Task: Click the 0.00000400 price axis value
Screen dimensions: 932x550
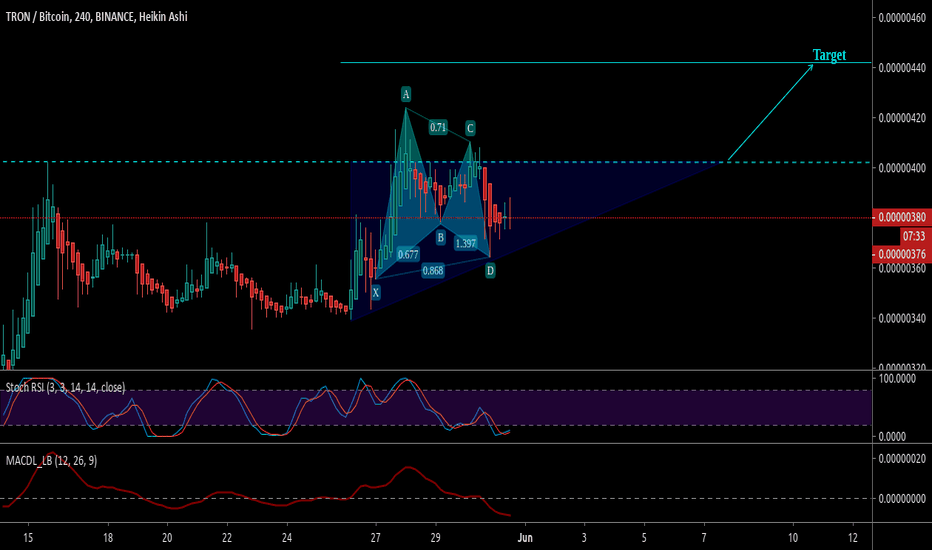Action: point(902,168)
